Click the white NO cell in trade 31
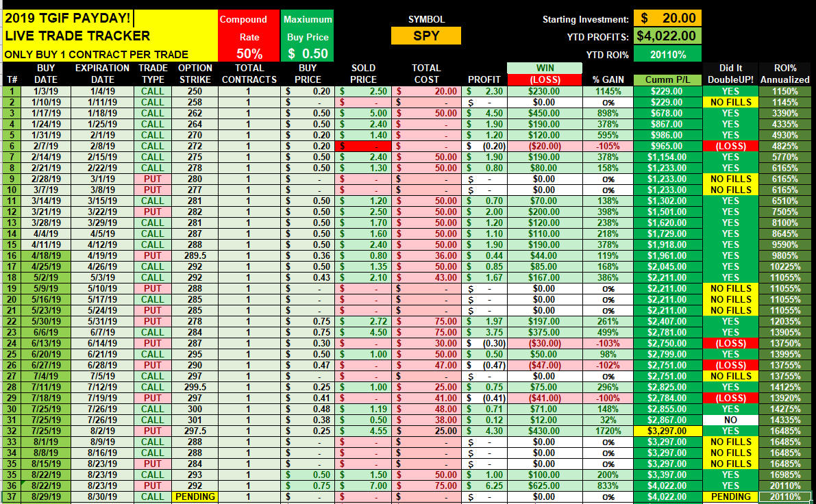This screenshot has width=816, height=504. (x=730, y=420)
